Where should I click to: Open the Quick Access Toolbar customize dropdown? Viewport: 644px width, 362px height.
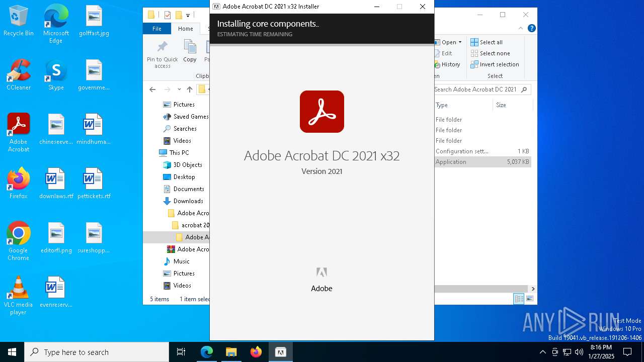(188, 15)
